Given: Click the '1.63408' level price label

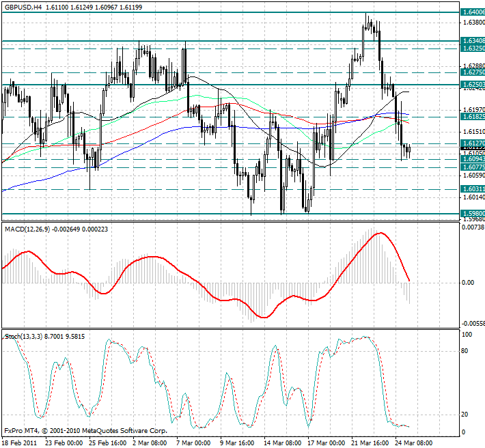Looking at the screenshot, I should click(473, 41).
